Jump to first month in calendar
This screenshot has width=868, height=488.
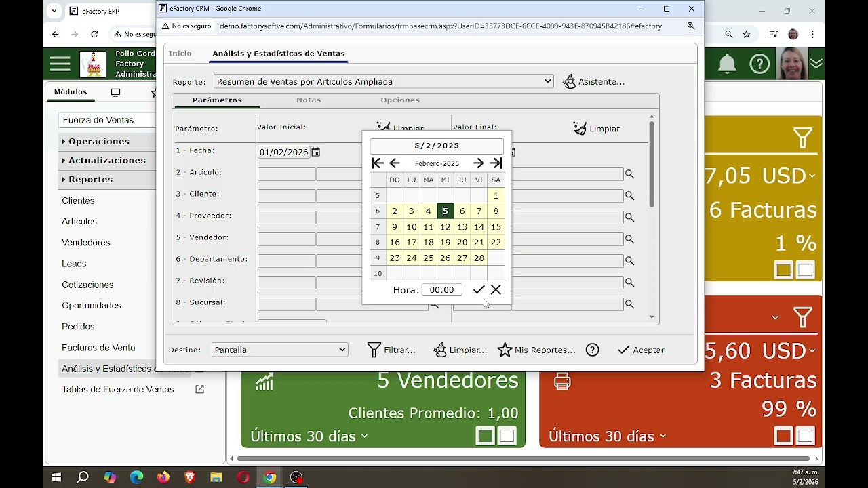(378, 163)
